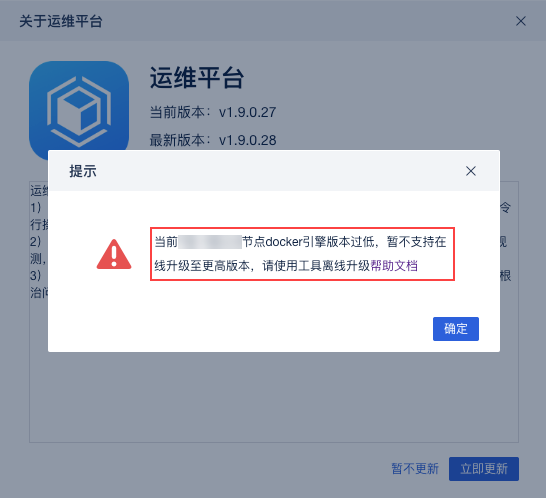
Task: Click inside the release notes text box
Action: [x=274, y=397]
